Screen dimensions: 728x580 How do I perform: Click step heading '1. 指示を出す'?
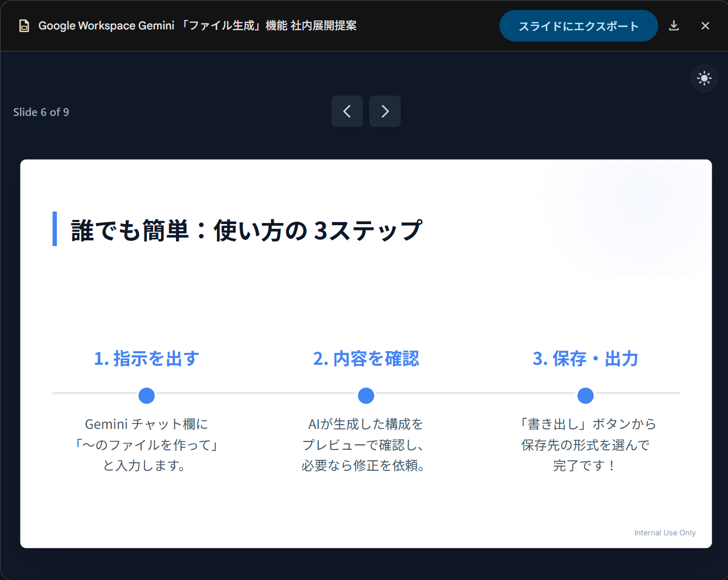147,358
